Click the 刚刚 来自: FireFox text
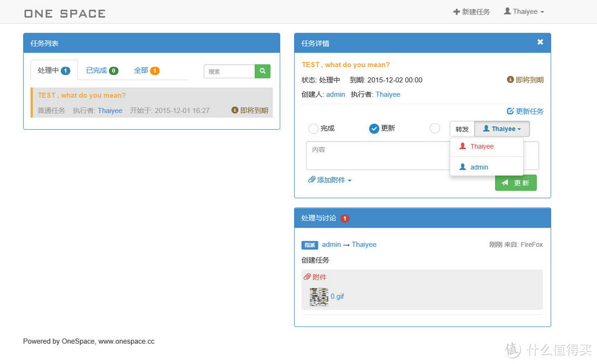597x364 pixels. [516, 245]
